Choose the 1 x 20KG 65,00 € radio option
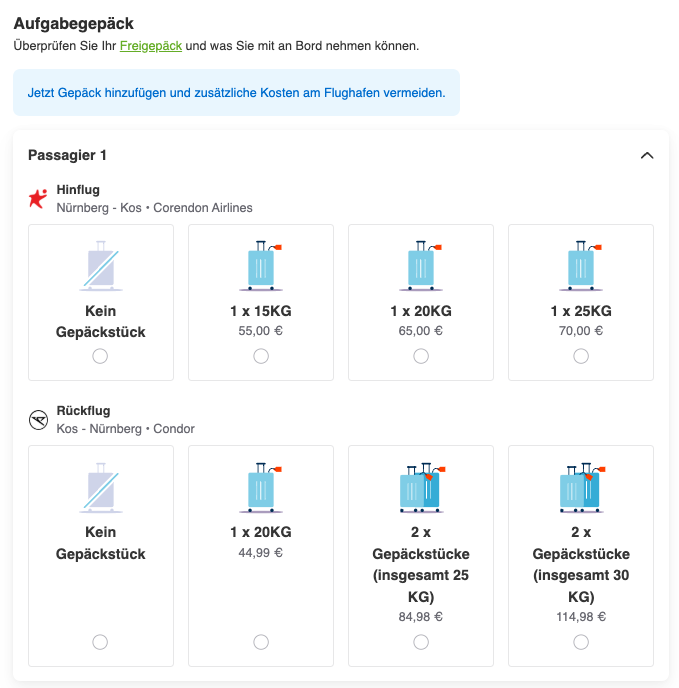 click(x=421, y=356)
